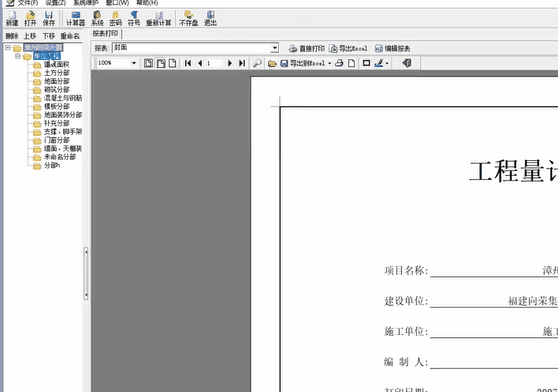Click the 直接打印 direct print button
558x392 pixels.
point(307,48)
